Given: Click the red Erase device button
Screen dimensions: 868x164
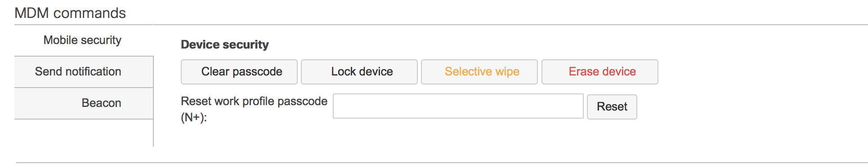Looking at the screenshot, I should tap(600, 72).
